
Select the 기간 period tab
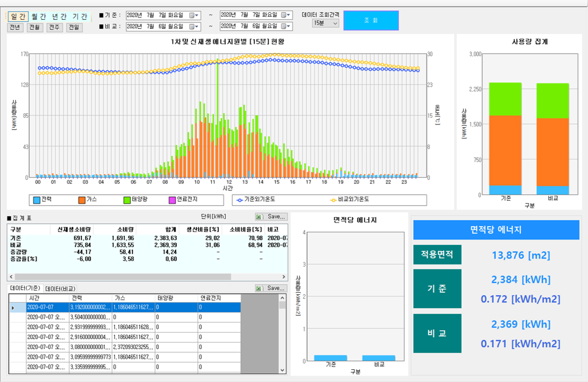(80, 16)
